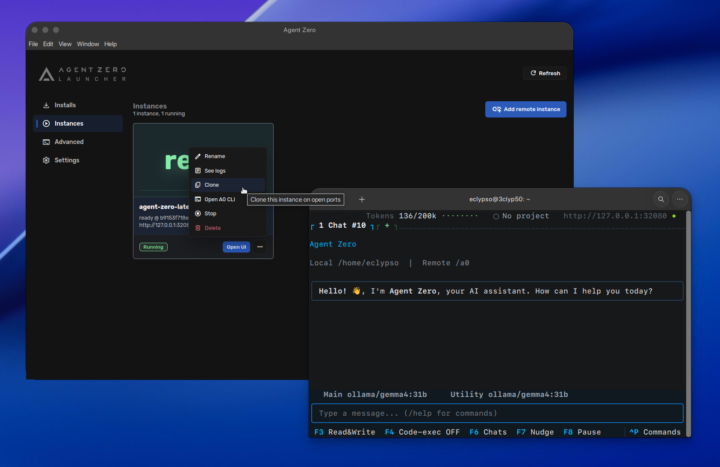
Task: Open the View menu
Action: (x=65, y=44)
